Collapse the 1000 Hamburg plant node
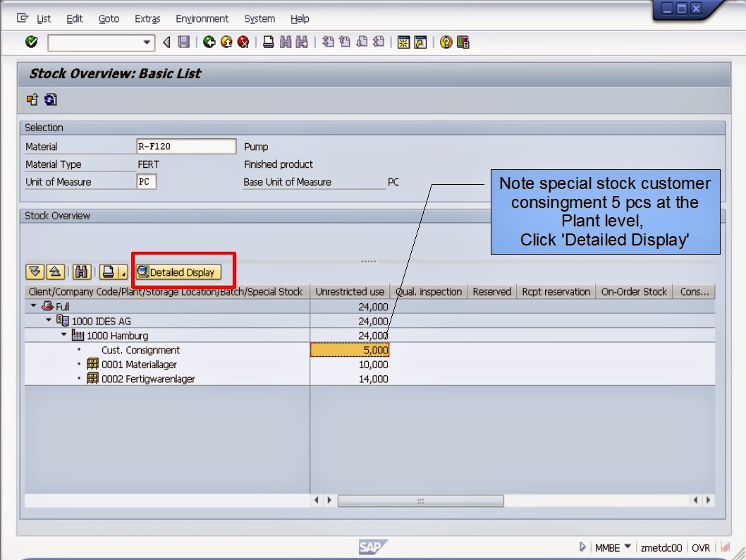746x560 pixels. point(63,334)
